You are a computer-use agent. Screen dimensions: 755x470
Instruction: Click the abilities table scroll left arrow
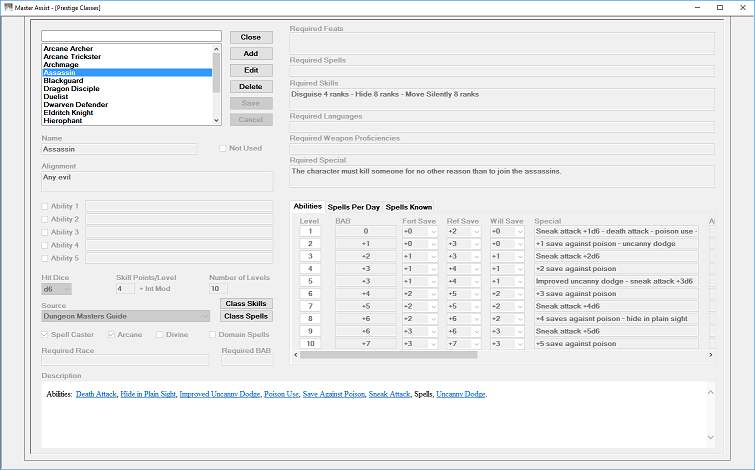click(296, 355)
